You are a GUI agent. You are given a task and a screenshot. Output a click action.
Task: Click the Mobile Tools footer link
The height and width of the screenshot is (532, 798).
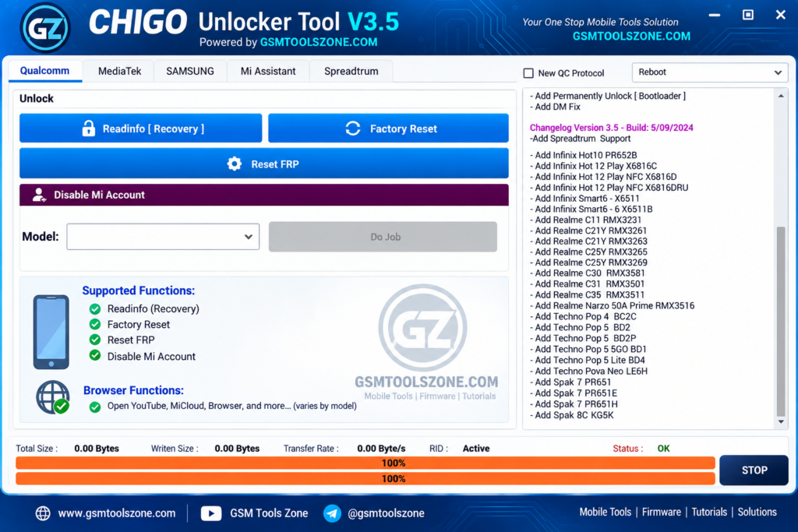coord(605,513)
